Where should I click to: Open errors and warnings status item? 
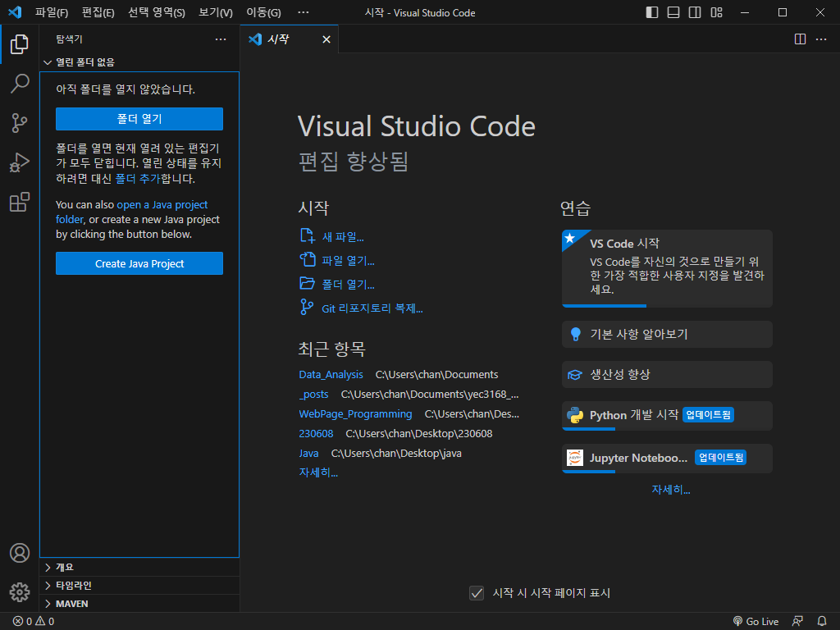pyautogui.click(x=33, y=622)
